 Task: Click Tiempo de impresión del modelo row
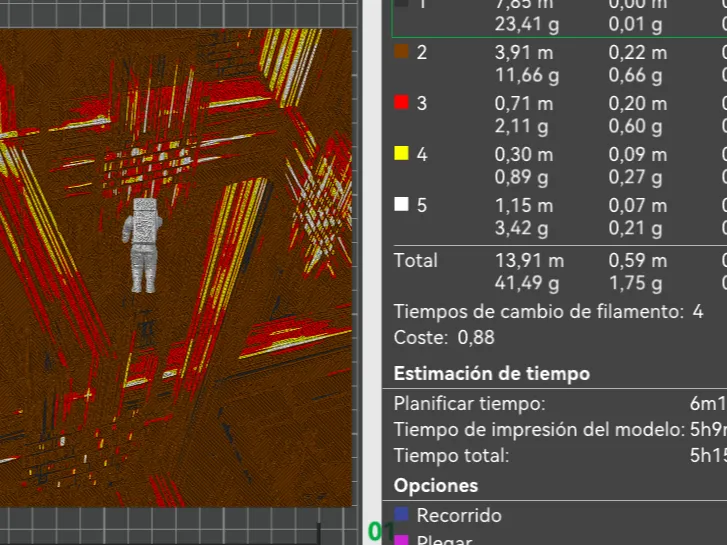pyautogui.click(x=539, y=430)
